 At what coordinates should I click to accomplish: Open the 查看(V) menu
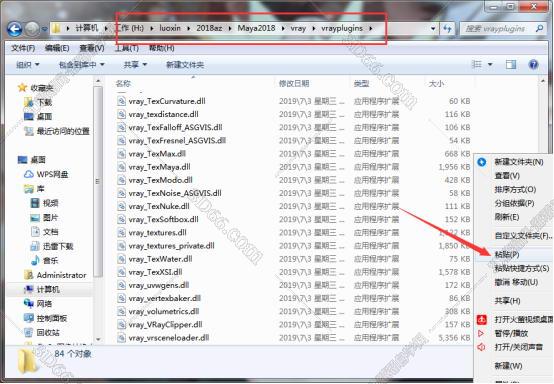[x=92, y=48]
